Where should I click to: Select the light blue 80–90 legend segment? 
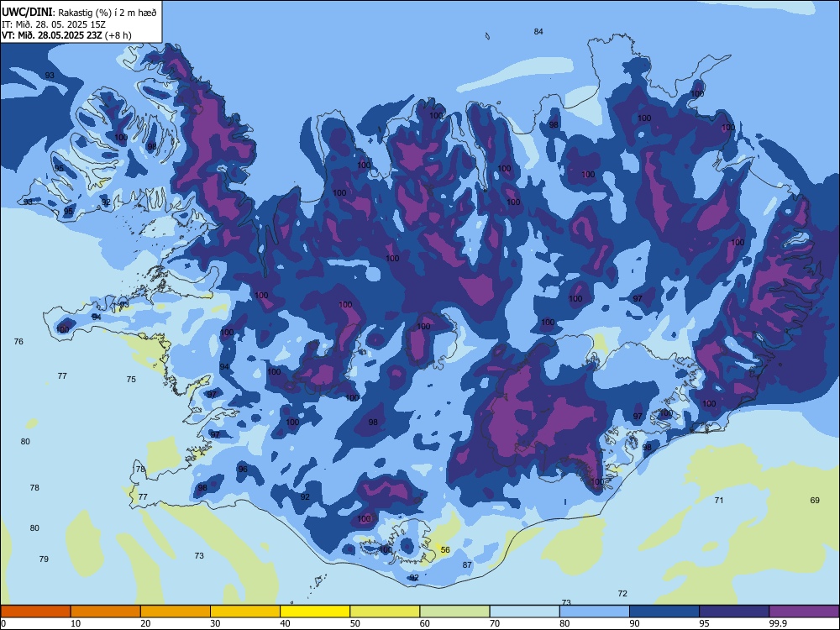point(595,612)
